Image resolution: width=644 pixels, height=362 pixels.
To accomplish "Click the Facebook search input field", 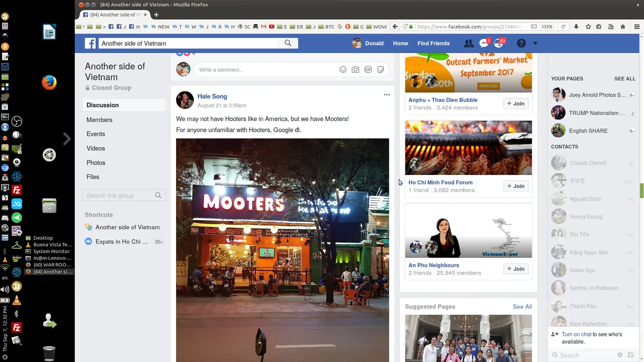I will tap(188, 43).
